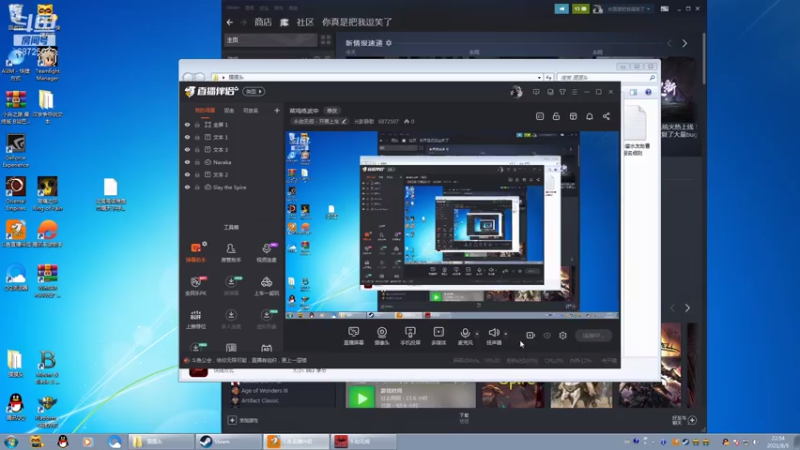Screen dimensions: 800x450
Task: Click the stop streaming button
Action: pyautogui.click(x=593, y=335)
